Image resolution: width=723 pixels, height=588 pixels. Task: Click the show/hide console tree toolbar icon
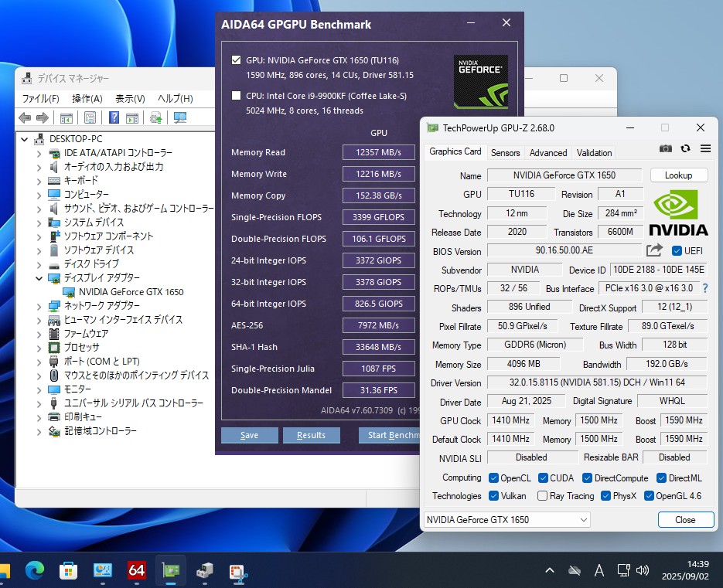click(67, 118)
